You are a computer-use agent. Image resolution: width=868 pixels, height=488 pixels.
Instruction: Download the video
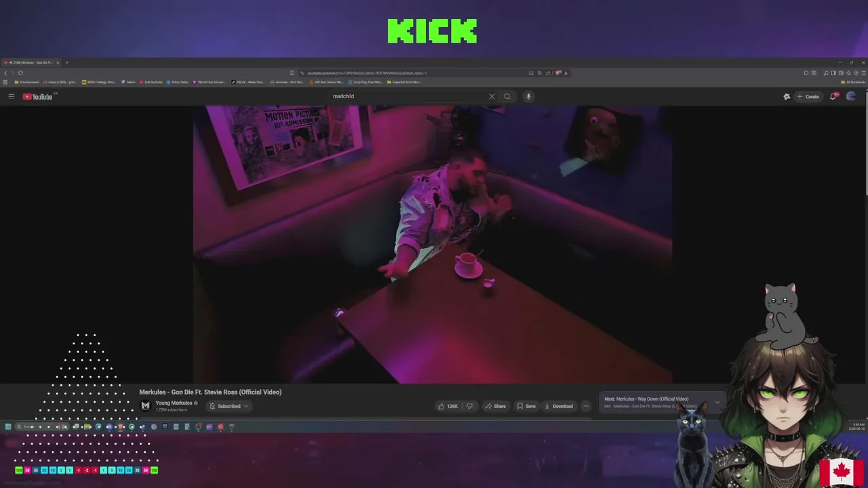pyautogui.click(x=558, y=406)
